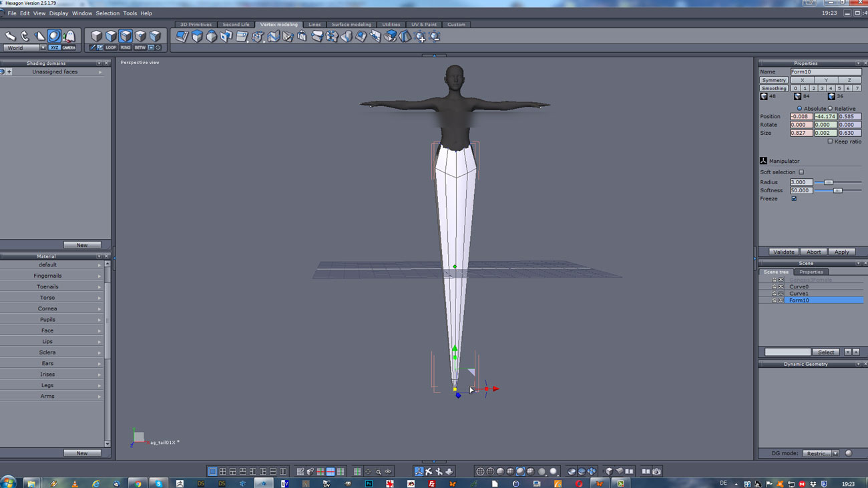The image size is (868, 488).
Task: Uncheck the Freeze checkbox
Action: 794,199
